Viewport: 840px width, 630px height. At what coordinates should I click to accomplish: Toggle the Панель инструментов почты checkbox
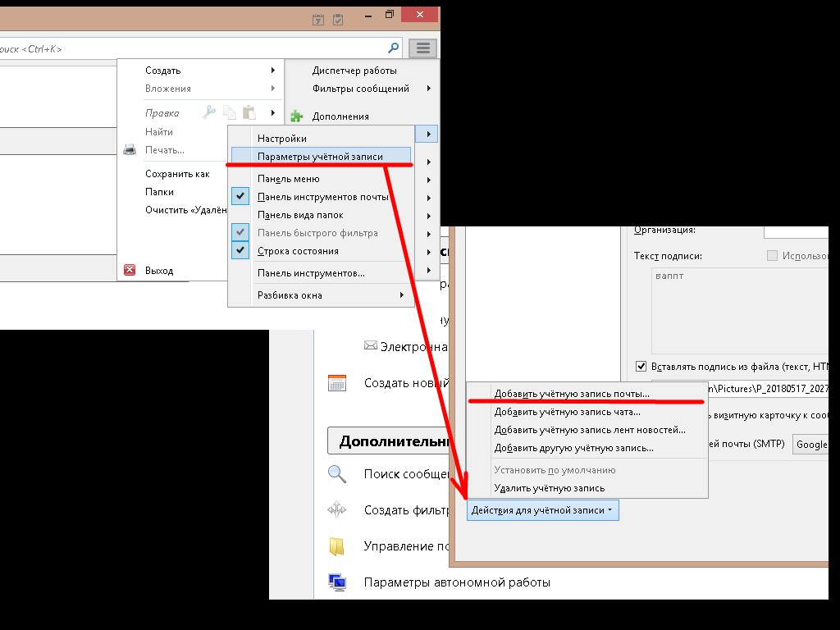pos(240,197)
